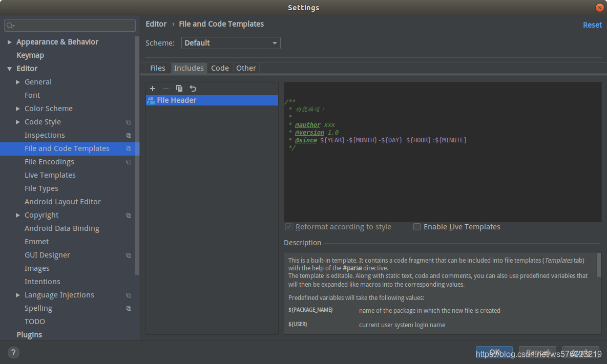This screenshot has width=607, height=364.
Task: Open TODO settings
Action: coord(35,322)
